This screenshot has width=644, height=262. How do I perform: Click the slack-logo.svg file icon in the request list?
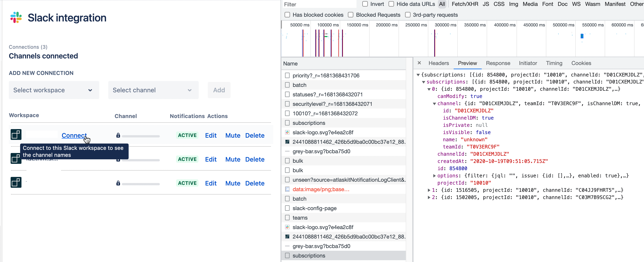[x=287, y=132]
